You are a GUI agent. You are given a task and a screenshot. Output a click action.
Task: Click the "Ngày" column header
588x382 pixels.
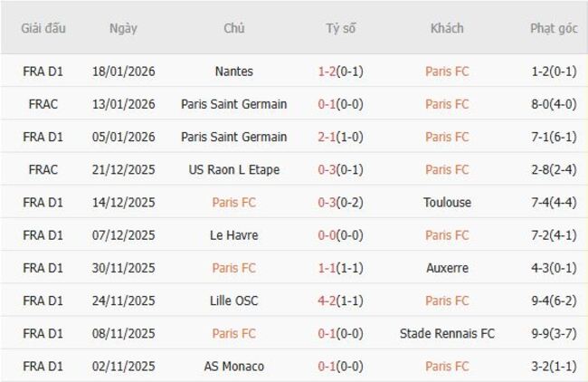point(123,28)
